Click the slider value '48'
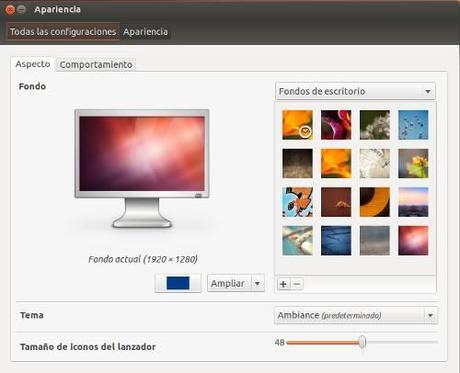Screen dimensions: 460x373 point(279,342)
